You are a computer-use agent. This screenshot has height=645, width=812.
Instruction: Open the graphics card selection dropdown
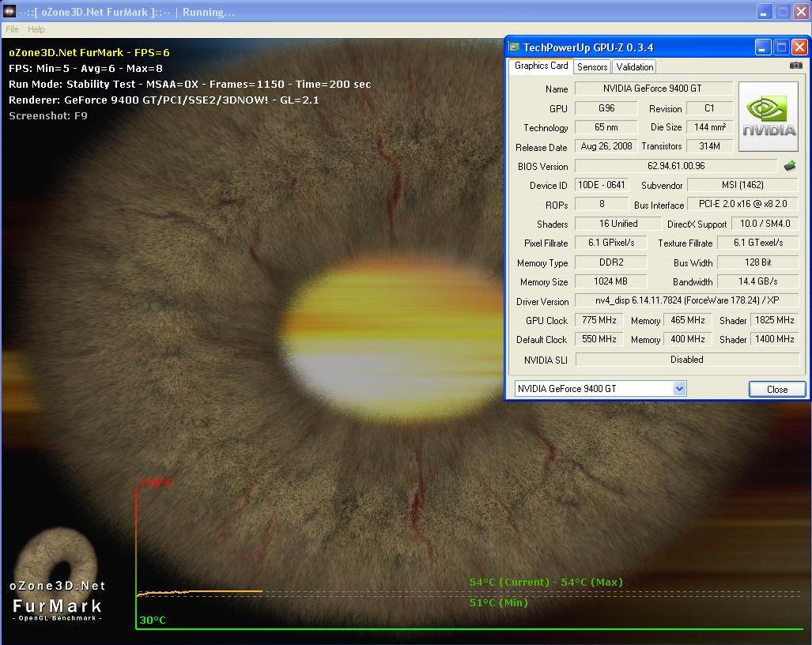point(679,388)
